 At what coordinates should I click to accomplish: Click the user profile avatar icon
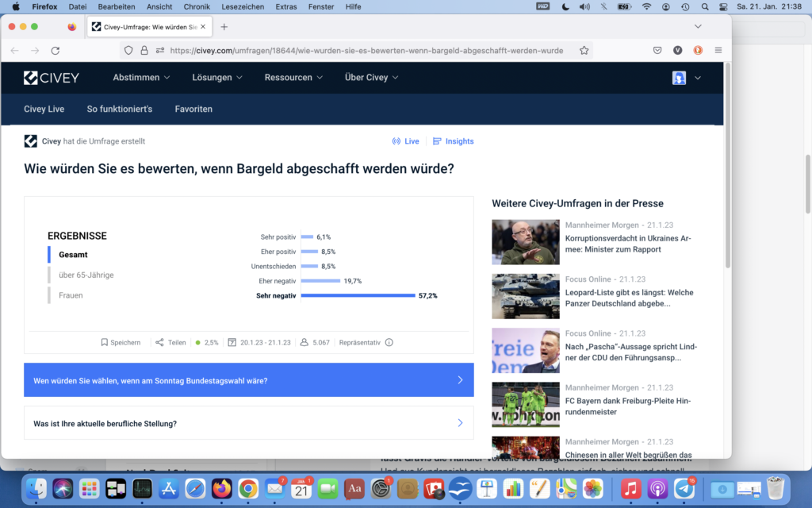coord(679,78)
